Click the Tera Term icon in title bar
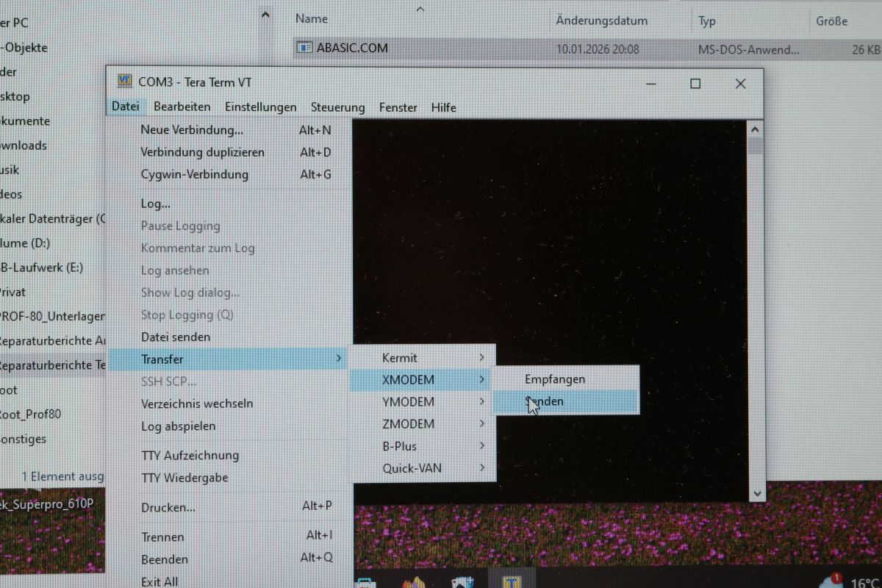Screen dimensions: 882x588 pyautogui.click(x=125, y=82)
